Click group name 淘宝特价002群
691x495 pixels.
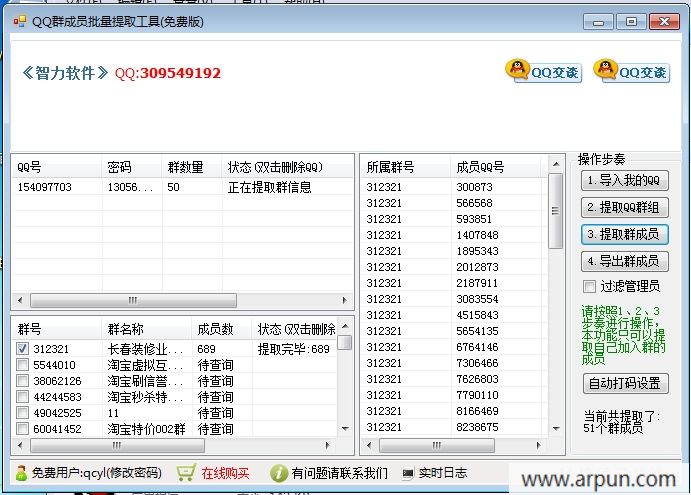click(x=146, y=429)
